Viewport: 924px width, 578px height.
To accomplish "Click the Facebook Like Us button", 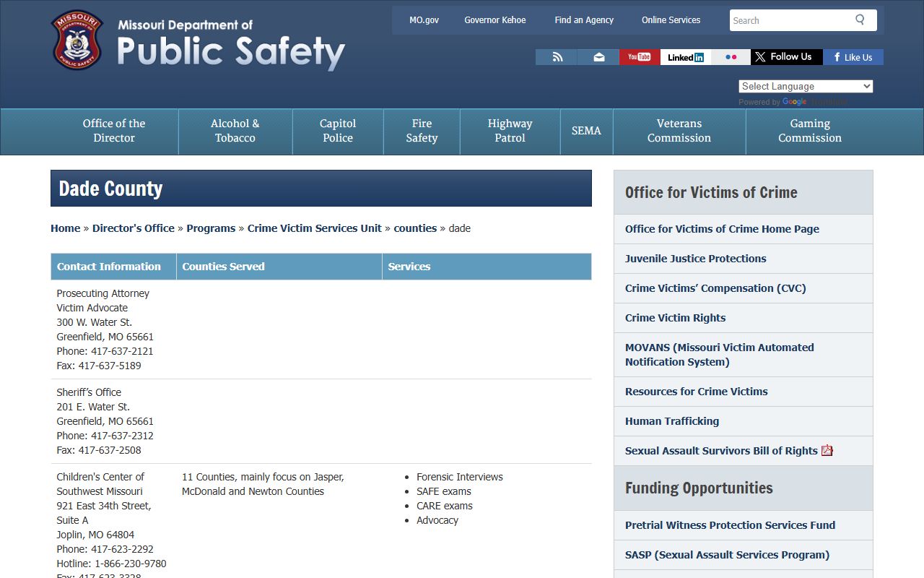I will pos(853,57).
